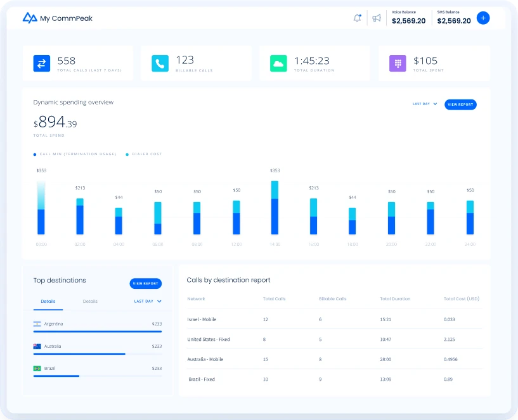Viewport: 518px width, 420px height.
Task: Click the Australia destination progress bar
Action: 79,353
